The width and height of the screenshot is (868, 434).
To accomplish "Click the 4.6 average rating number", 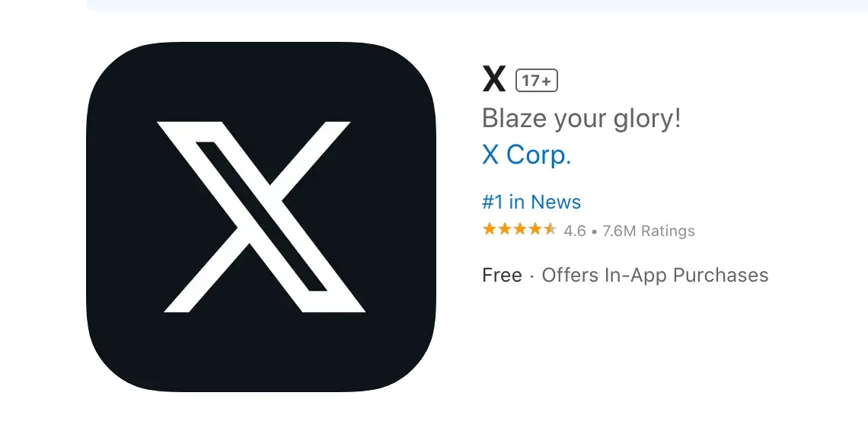I will point(575,231).
